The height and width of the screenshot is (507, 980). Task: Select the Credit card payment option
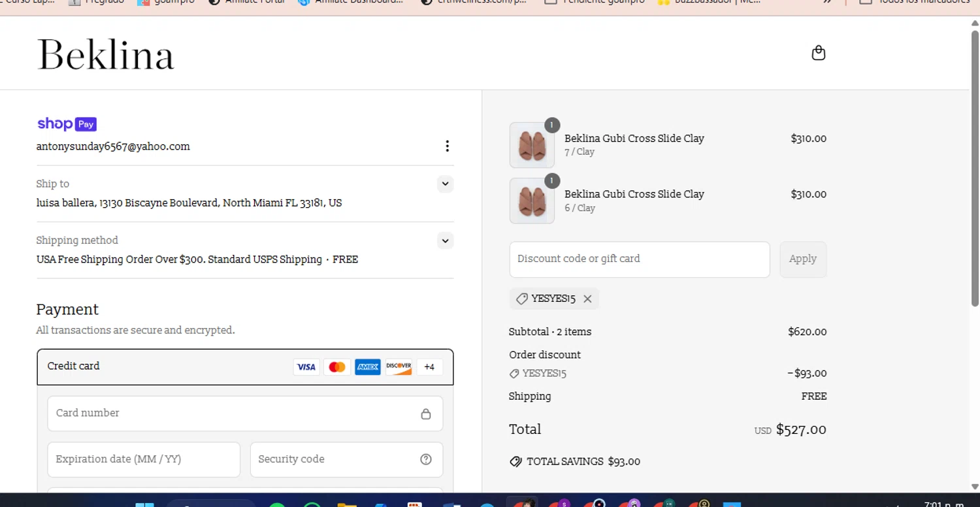pyautogui.click(x=245, y=367)
